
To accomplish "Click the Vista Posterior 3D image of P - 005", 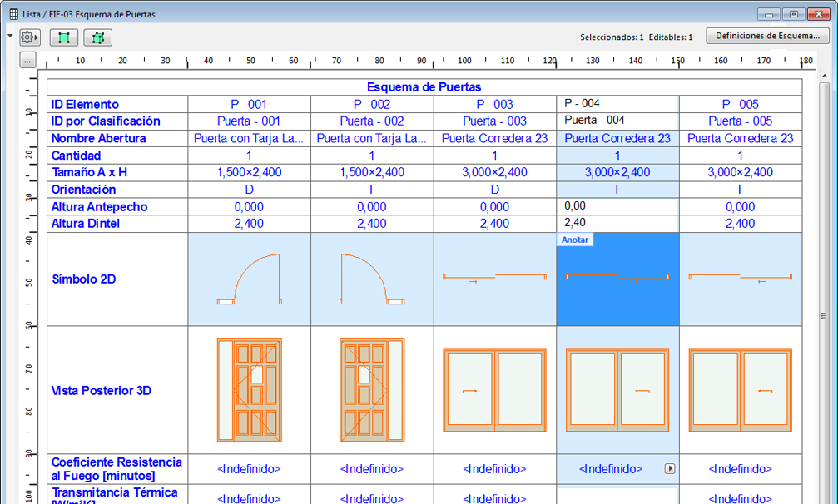I will pyautogui.click(x=741, y=389).
